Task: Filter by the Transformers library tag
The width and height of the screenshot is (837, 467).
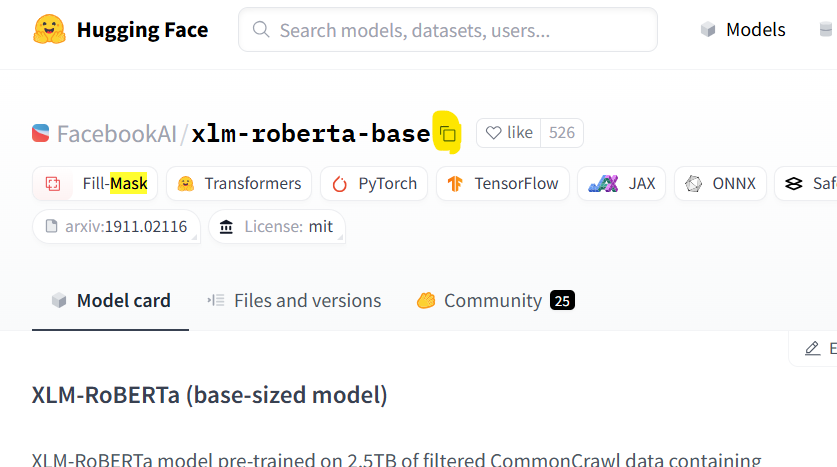Action: point(239,184)
